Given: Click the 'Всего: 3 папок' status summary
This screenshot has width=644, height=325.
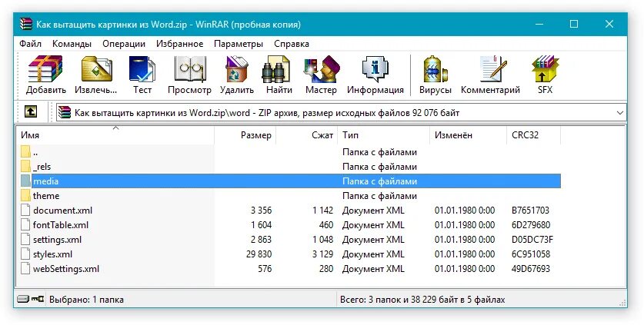Looking at the screenshot, I should coord(422,300).
